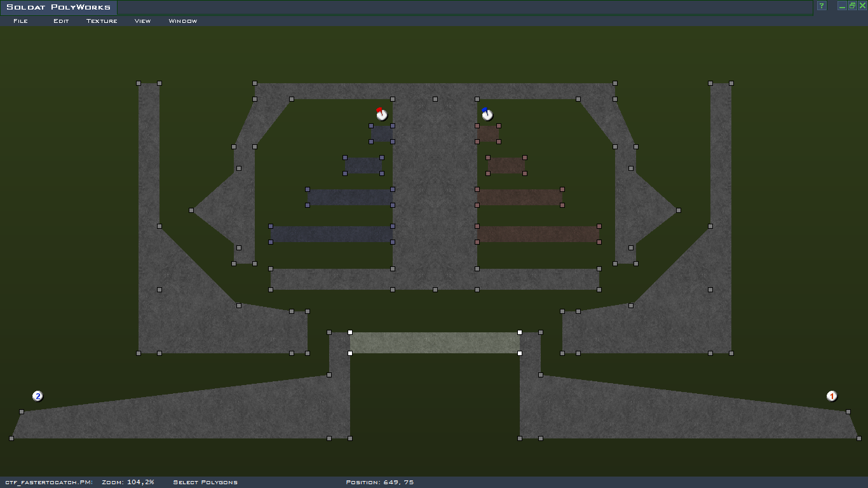
Task: Restore down the PolyWorks window
Action: (852, 6)
